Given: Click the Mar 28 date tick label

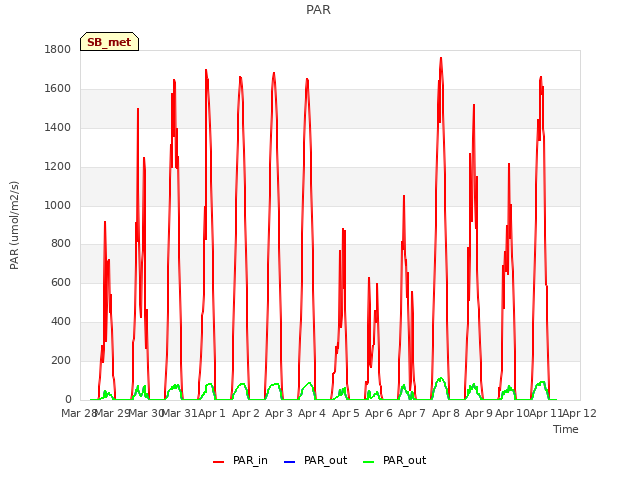Looking at the screenshot, I should click(78, 413).
